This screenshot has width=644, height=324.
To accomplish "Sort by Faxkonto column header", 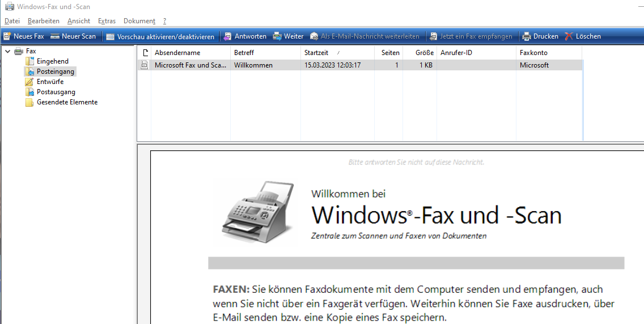I will pyautogui.click(x=549, y=53).
